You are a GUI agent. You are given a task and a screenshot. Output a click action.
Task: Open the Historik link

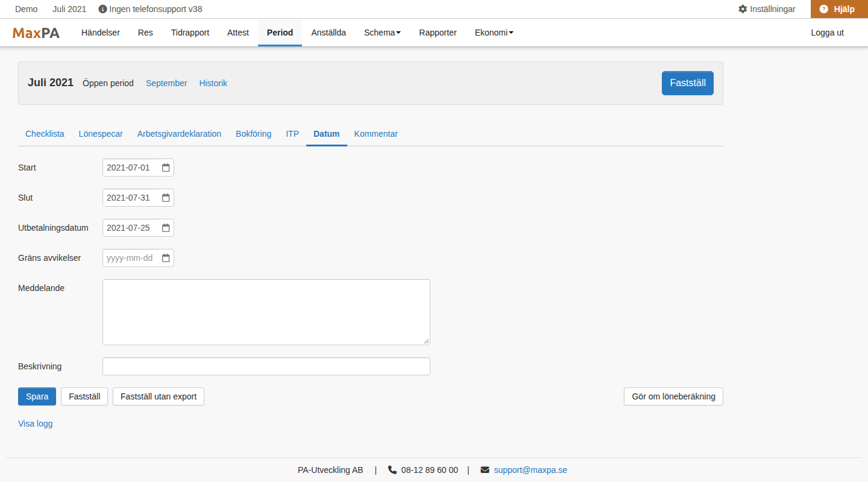click(213, 83)
